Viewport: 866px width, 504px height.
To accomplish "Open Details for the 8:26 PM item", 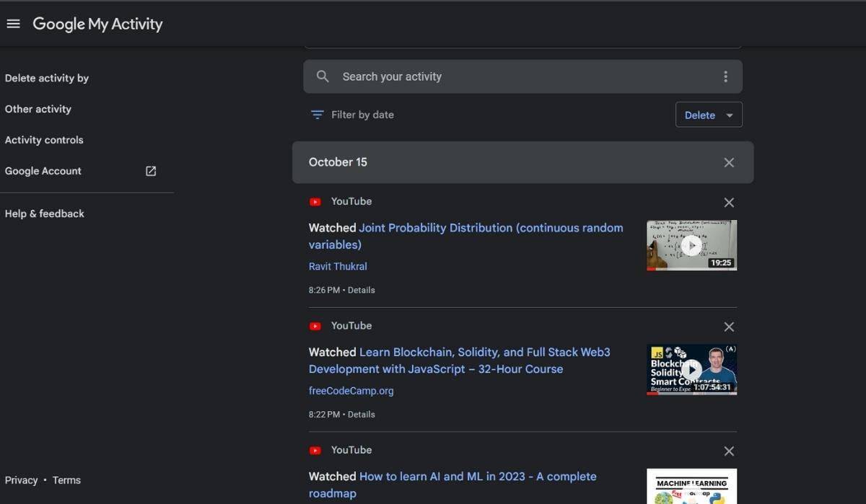I will tap(362, 290).
